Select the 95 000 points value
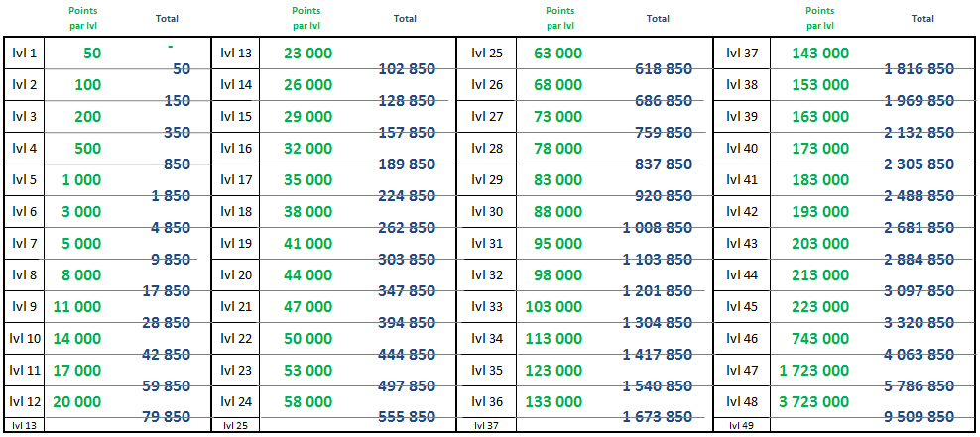 557,243
